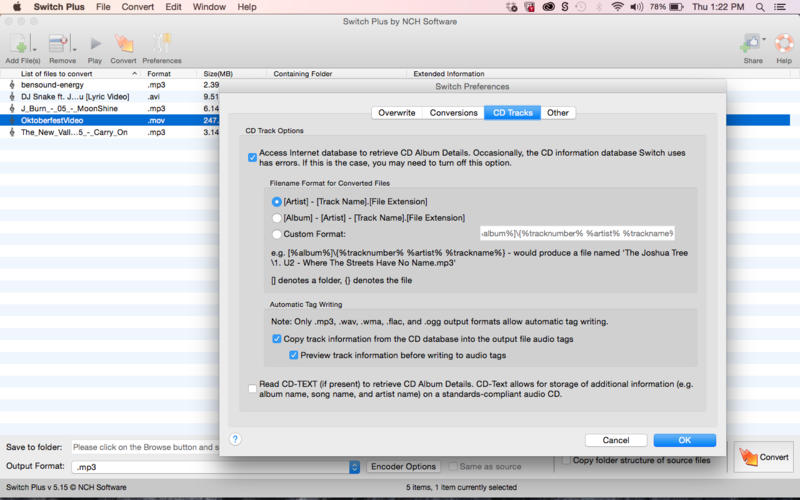Screen dimensions: 800x500
Task: Open the Notification Center icon
Action: tap(780, 7)
